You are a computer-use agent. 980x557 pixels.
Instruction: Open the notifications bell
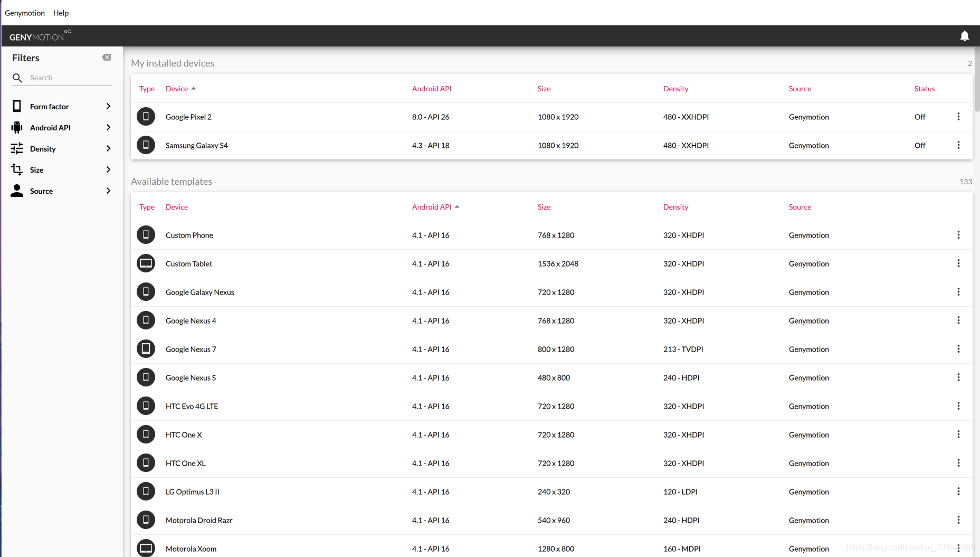[x=964, y=36]
